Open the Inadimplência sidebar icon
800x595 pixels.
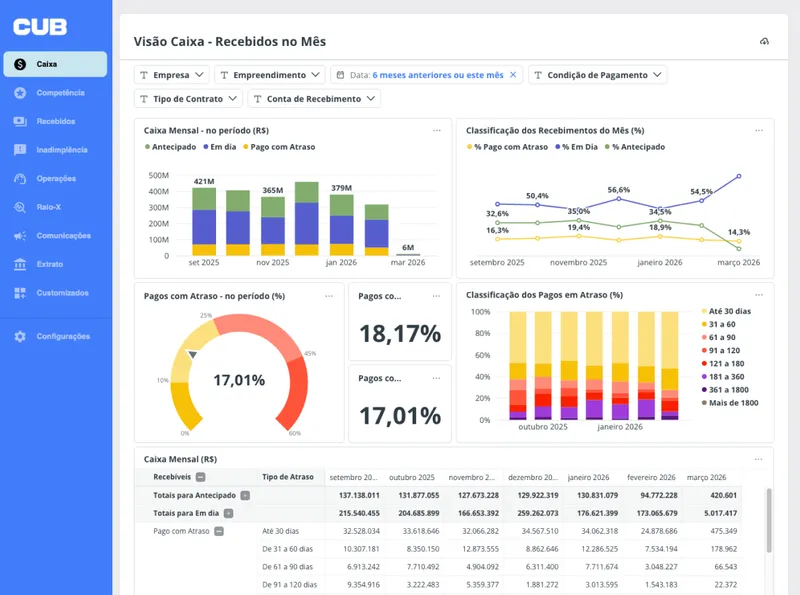(x=20, y=150)
